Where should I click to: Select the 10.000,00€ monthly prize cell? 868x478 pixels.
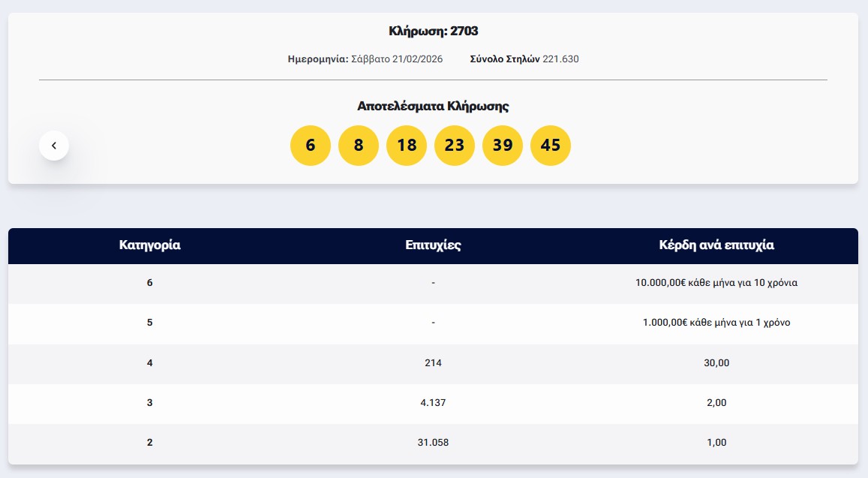716,283
